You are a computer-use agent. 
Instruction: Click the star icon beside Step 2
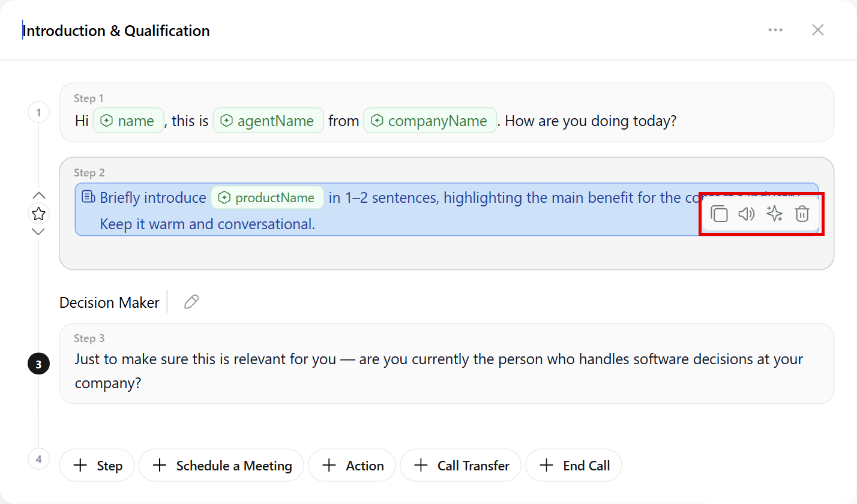[38, 214]
